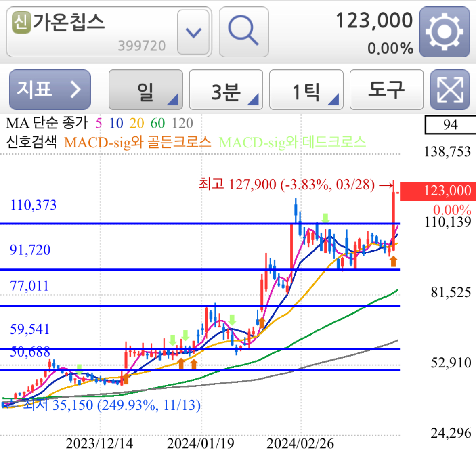This screenshot has width=476, height=453.
Task: Open the 3분 interval dropdown
Action: click(225, 90)
